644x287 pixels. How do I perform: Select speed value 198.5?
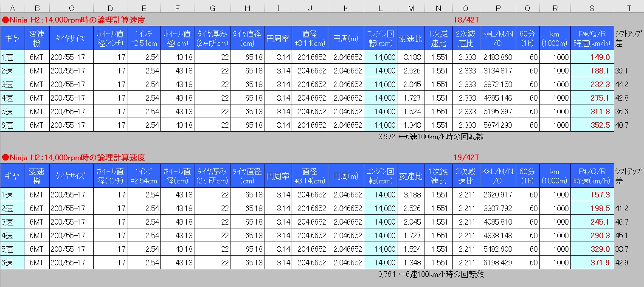click(x=592, y=208)
